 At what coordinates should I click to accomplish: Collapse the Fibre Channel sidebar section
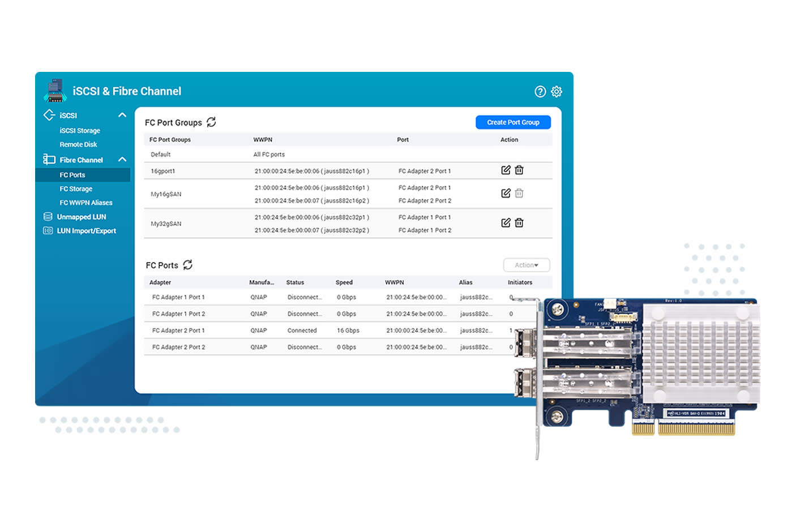tap(122, 160)
